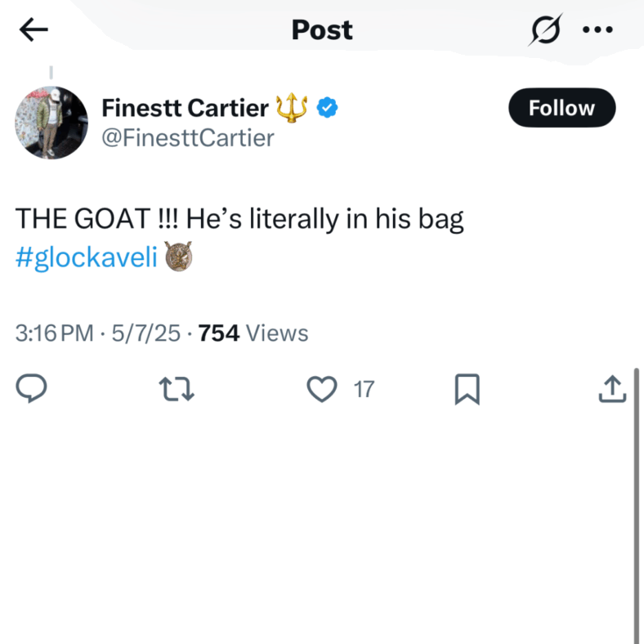Open the #glockaveli hashtag
This screenshot has width=644, height=644.
tap(87, 257)
